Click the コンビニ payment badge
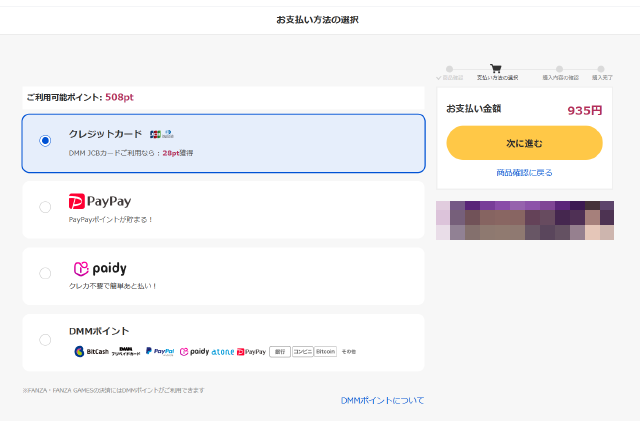This screenshot has height=421, width=640. (303, 352)
